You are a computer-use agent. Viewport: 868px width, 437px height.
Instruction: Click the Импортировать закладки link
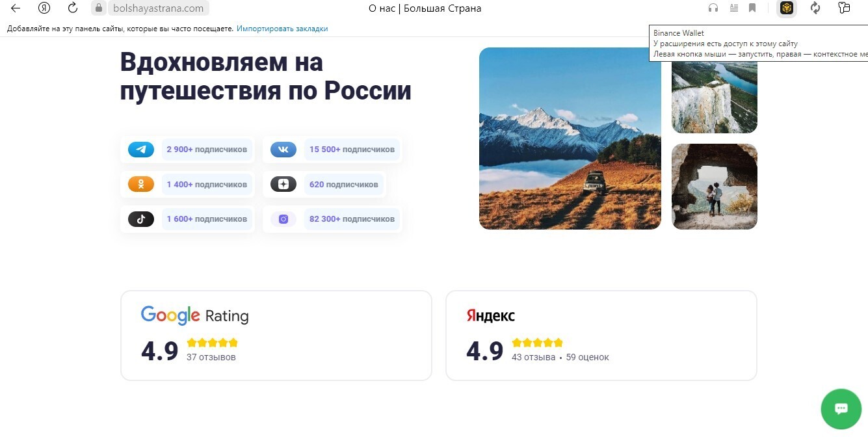pyautogui.click(x=282, y=29)
